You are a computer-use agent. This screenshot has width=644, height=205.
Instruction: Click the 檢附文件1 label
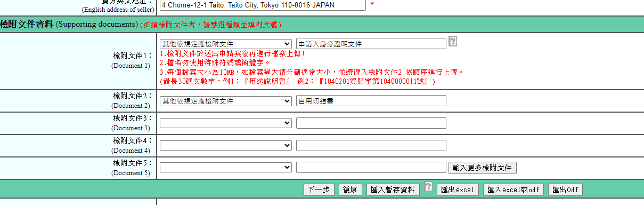pyautogui.click(x=133, y=56)
